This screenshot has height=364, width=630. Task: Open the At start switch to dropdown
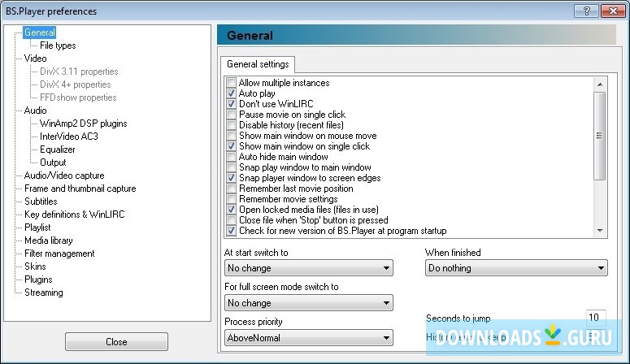(x=309, y=268)
